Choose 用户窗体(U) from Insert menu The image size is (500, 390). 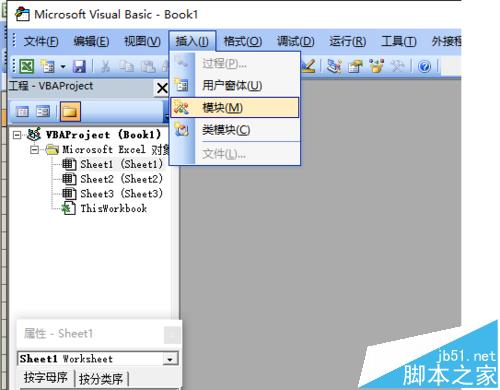pos(235,86)
